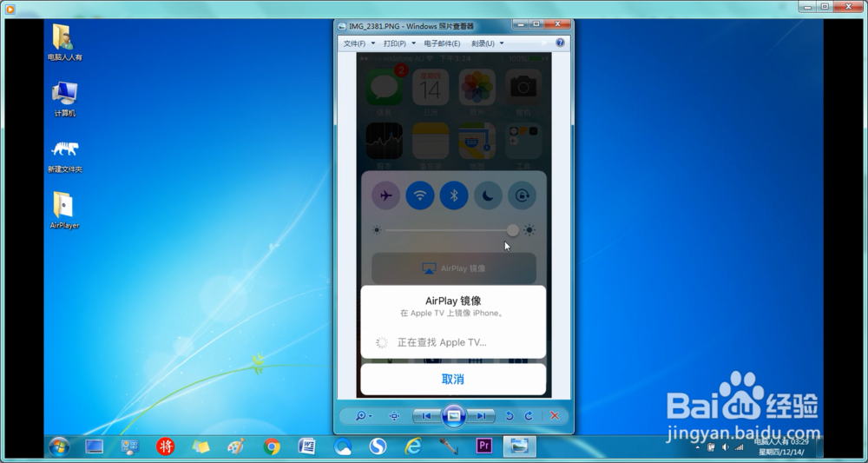
Task: Toggle the Bluetooth button in control center
Action: point(454,195)
